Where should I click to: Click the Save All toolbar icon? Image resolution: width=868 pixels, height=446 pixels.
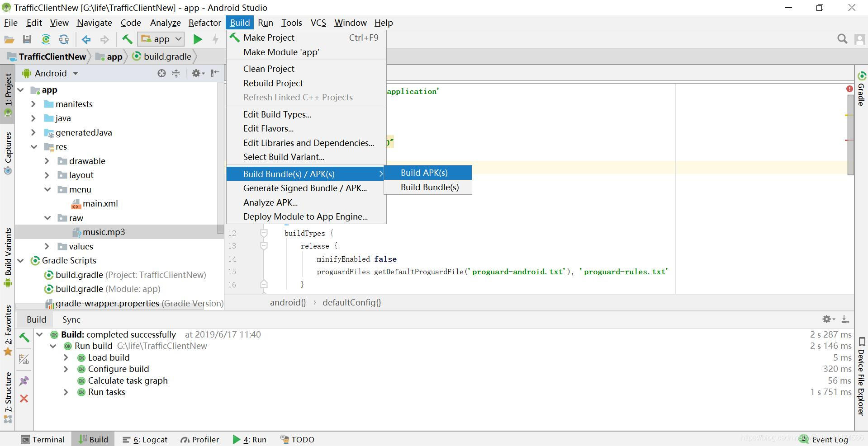pos(27,40)
